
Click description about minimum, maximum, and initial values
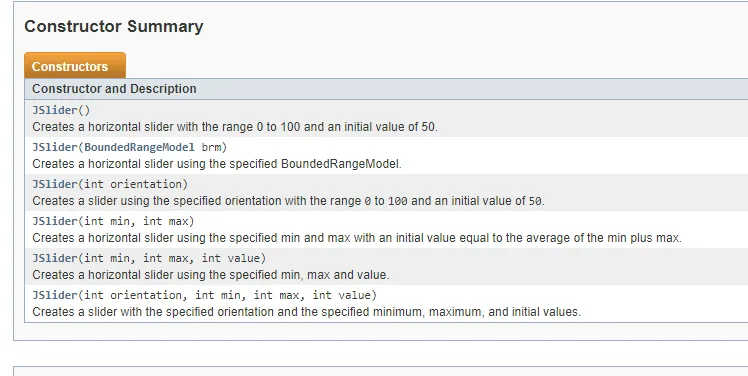click(306, 312)
